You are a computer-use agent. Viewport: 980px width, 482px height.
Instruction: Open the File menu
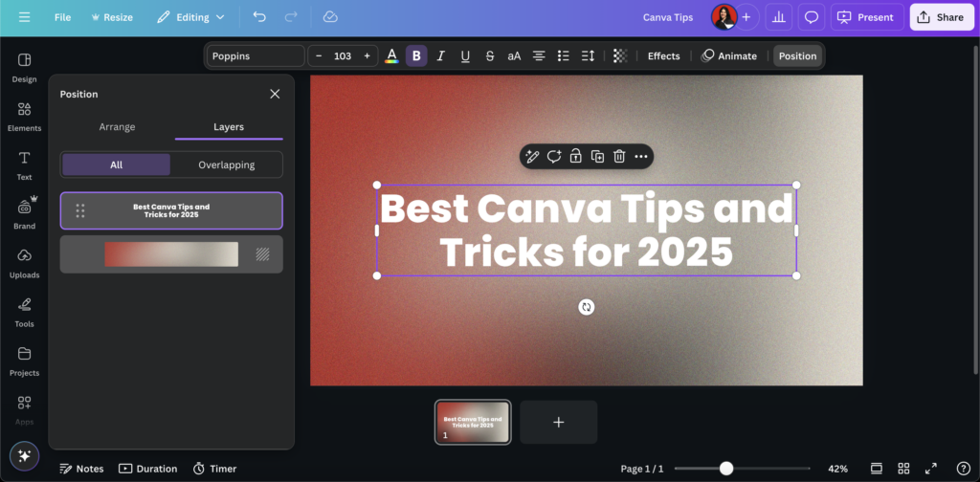click(x=62, y=17)
